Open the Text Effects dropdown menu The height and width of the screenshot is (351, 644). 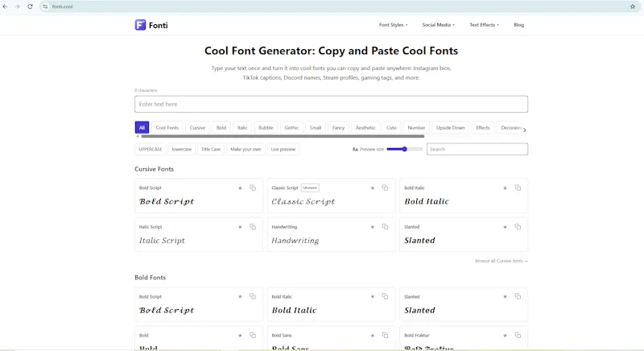tap(485, 25)
